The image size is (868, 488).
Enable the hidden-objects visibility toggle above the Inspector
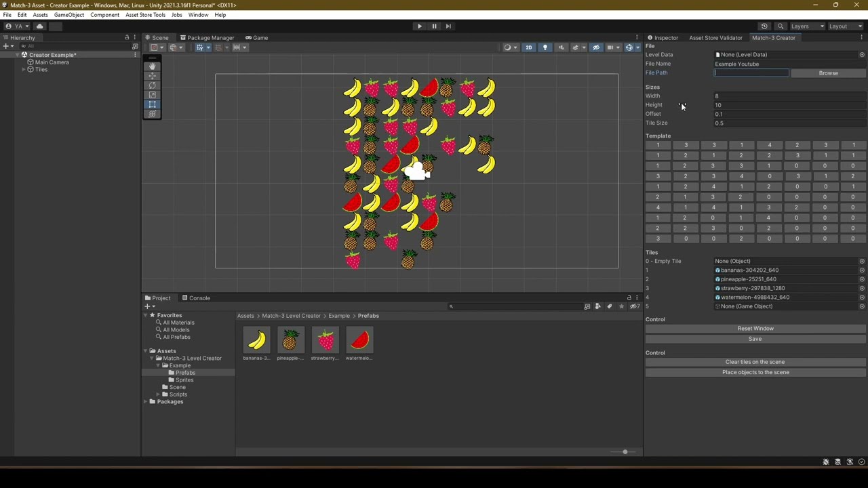point(595,47)
